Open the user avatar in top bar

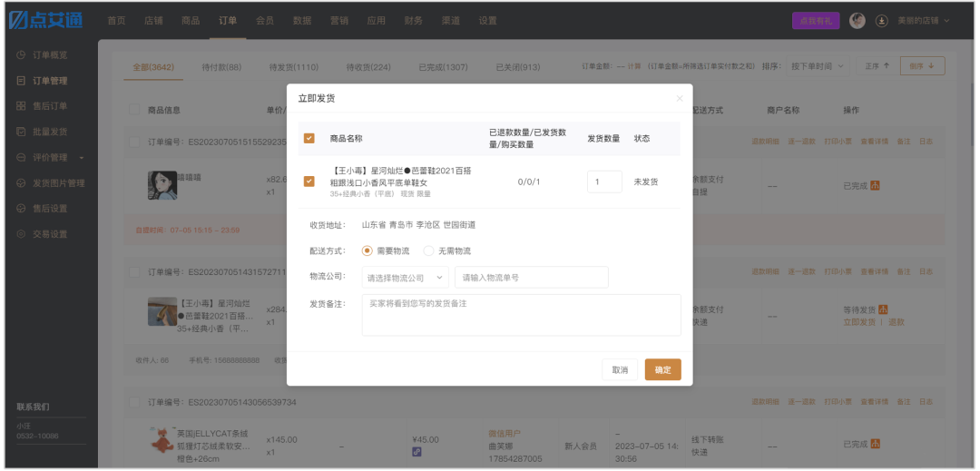[x=857, y=21]
